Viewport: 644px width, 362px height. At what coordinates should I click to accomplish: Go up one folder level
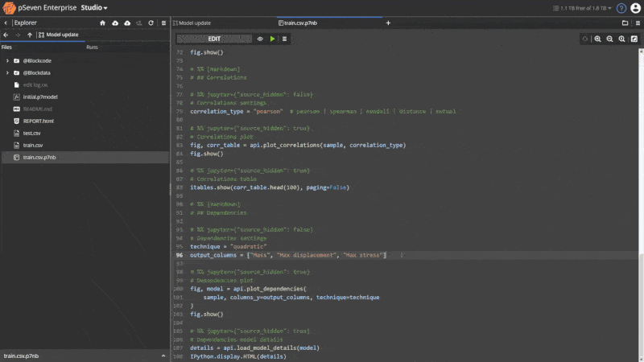30,35
